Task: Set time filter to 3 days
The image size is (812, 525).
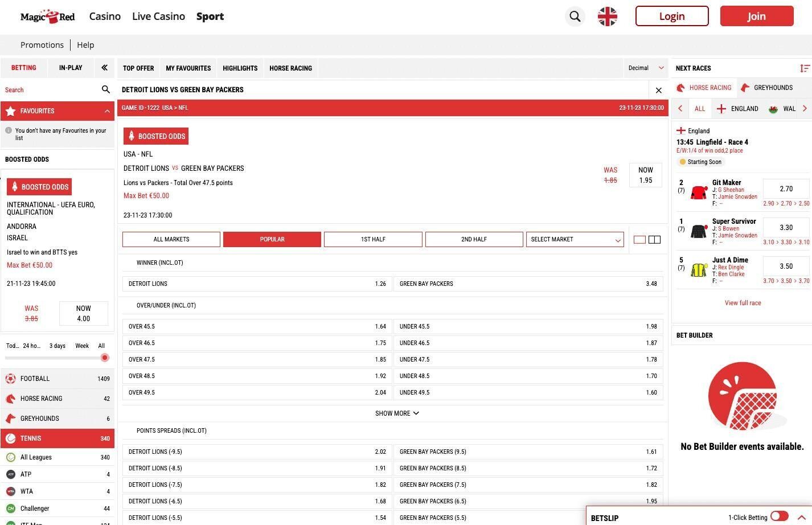Action: point(58,346)
